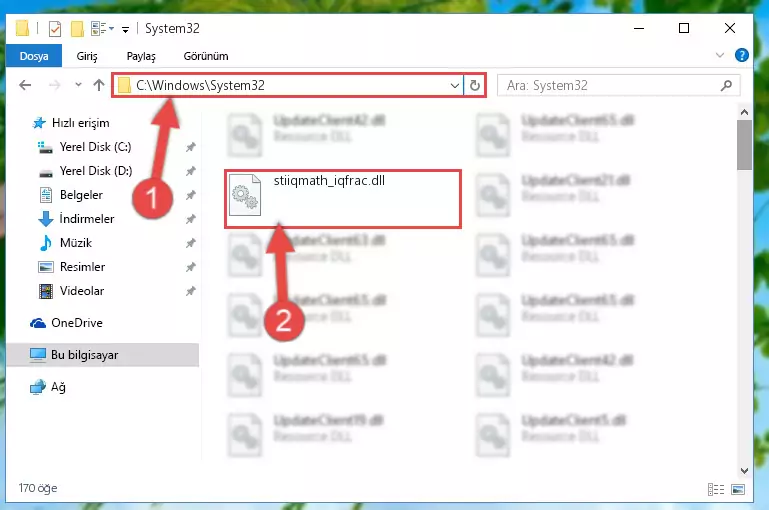This screenshot has height=510, width=769.
Task: Refresh the System32 folder
Action: pyautogui.click(x=474, y=85)
